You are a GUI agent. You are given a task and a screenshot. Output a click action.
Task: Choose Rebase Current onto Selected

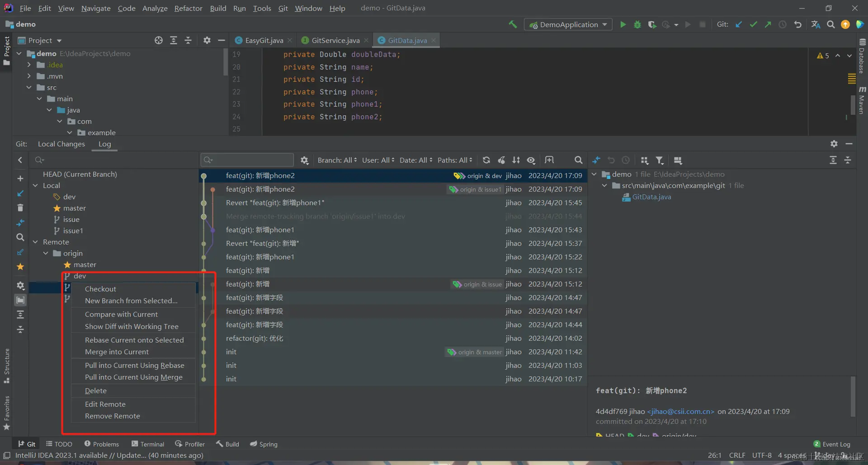133,340
